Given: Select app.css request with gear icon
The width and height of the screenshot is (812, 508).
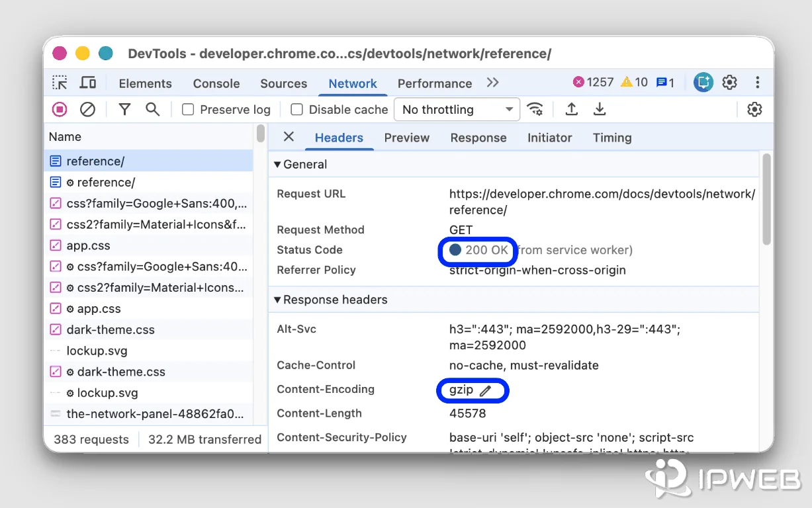Looking at the screenshot, I should pyautogui.click(x=149, y=309).
